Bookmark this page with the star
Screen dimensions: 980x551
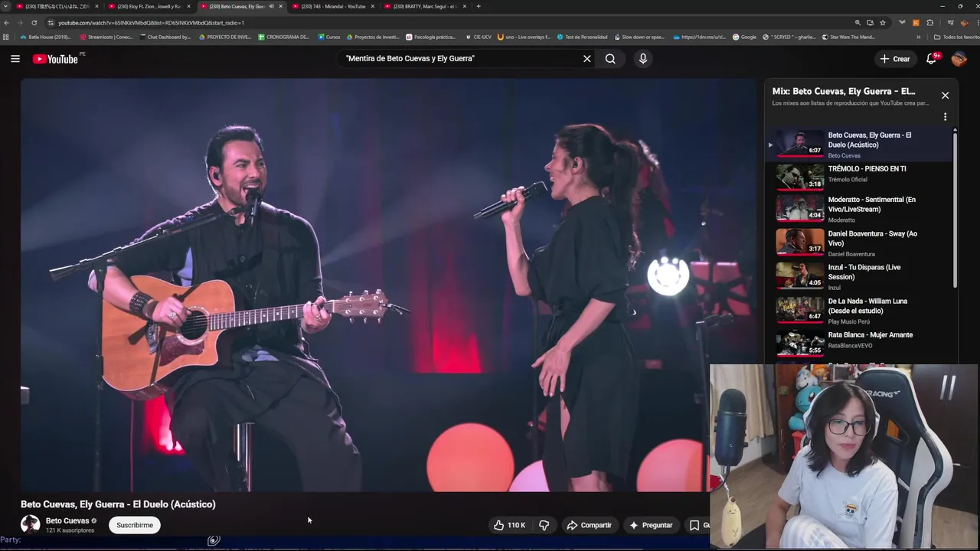click(x=883, y=23)
